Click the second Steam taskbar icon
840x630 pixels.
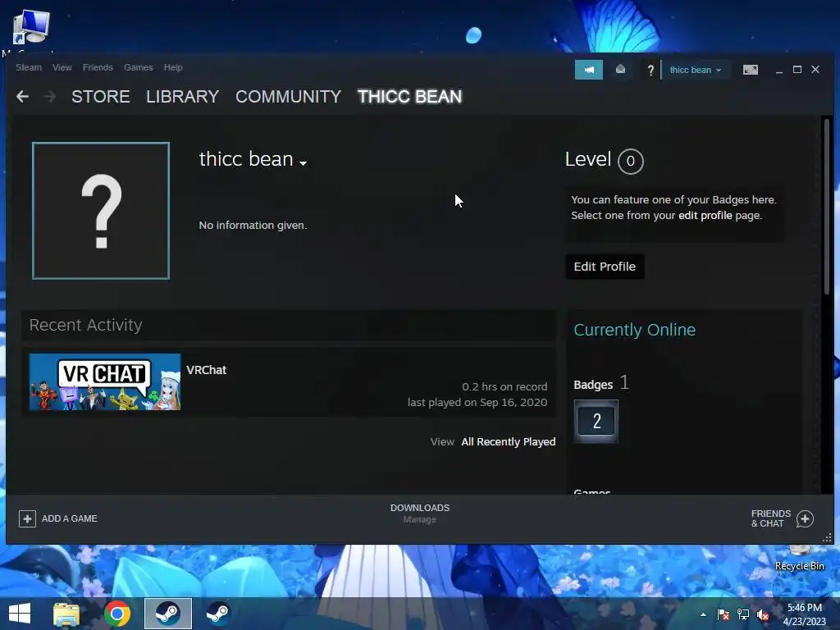coord(218,614)
